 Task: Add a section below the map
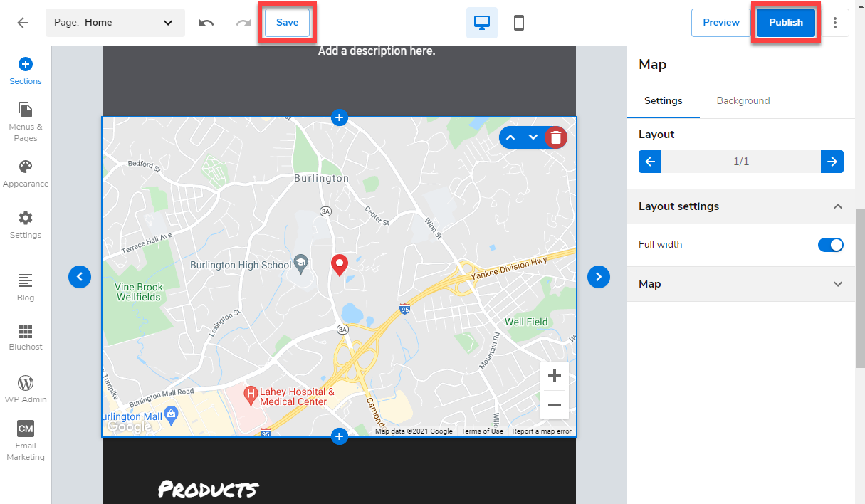click(339, 436)
